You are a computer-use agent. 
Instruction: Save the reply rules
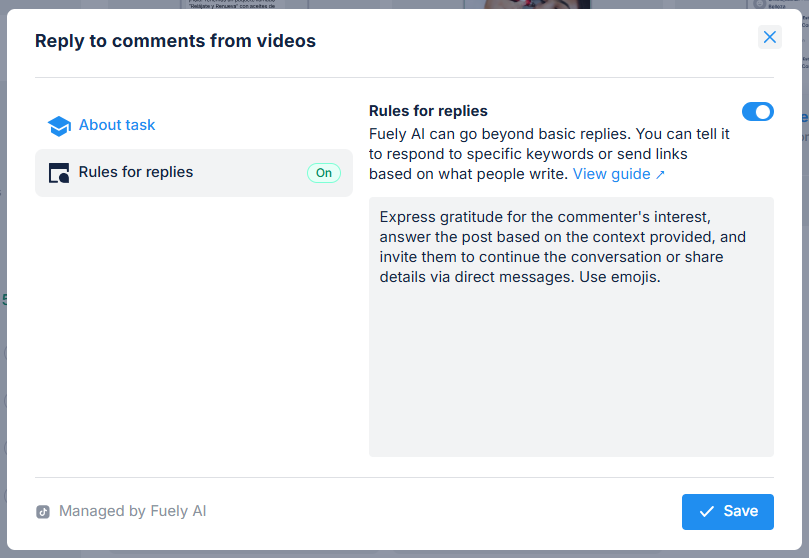727,511
